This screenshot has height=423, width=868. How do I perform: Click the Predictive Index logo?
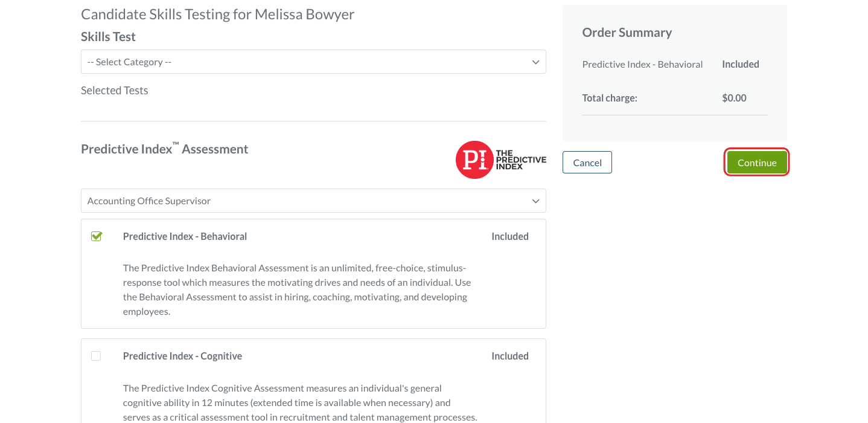pyautogui.click(x=501, y=160)
